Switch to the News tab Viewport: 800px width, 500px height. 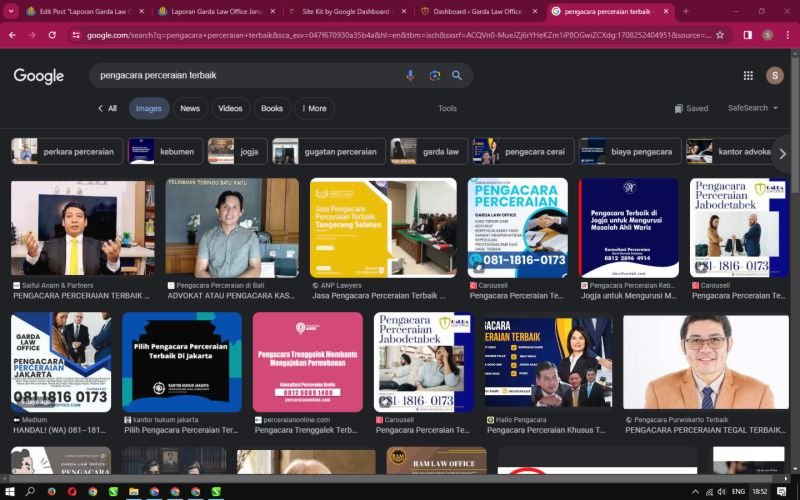[x=190, y=108]
